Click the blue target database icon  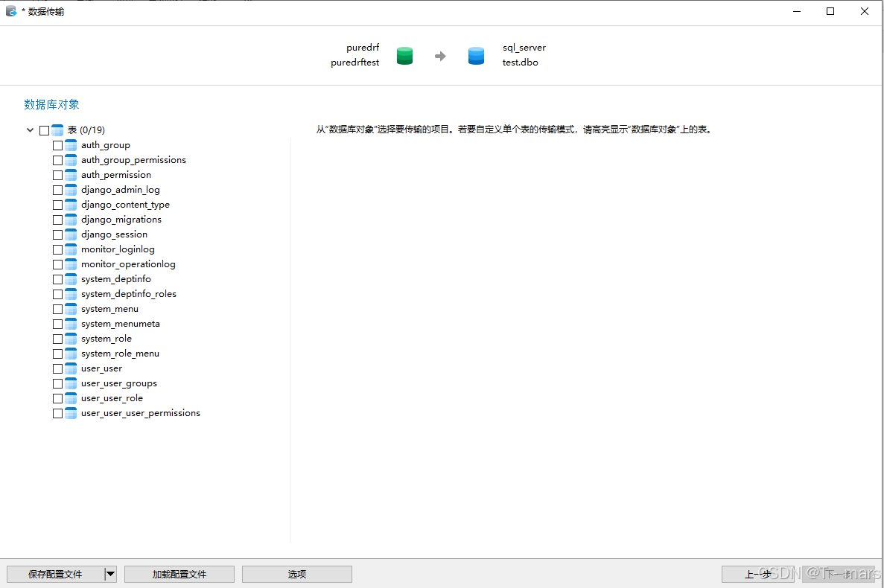pos(477,56)
